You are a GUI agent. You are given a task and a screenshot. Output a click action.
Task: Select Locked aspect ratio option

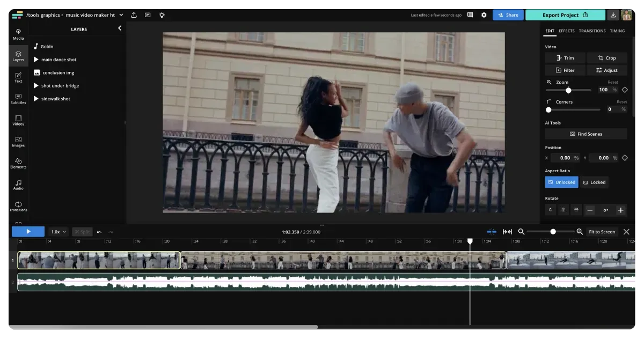594,182
